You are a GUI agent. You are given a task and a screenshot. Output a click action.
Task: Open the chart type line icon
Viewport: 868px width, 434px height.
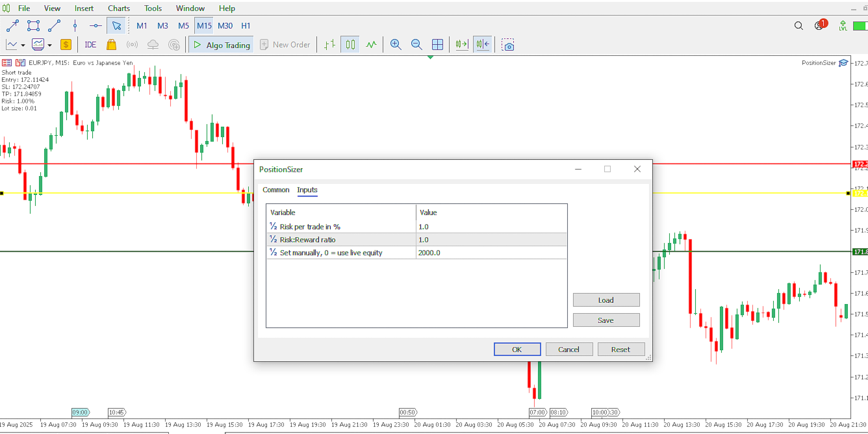coord(12,45)
